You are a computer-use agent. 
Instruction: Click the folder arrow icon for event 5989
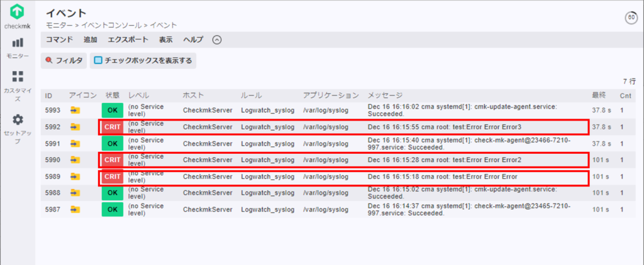point(75,177)
